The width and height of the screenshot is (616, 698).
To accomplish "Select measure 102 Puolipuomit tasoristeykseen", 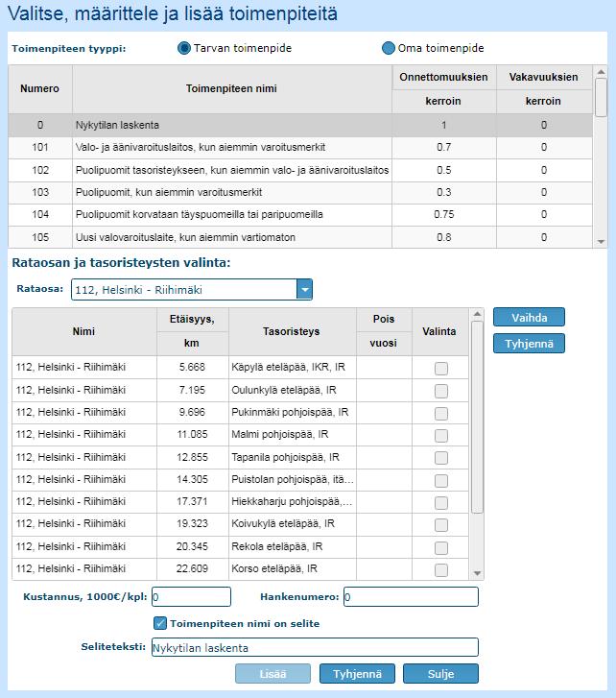I will pyautogui.click(x=300, y=170).
